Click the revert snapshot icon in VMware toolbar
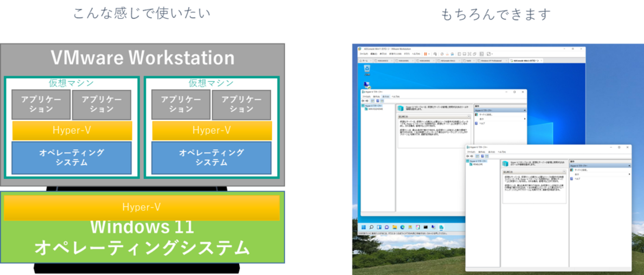This screenshot has height=275, width=644. tap(447, 54)
